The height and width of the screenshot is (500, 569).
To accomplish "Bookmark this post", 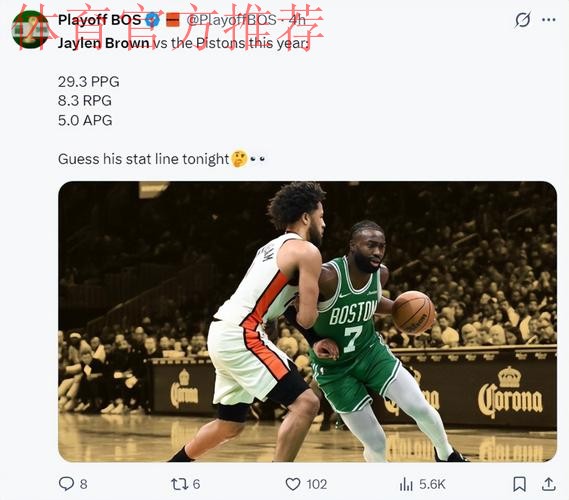I will click(x=519, y=484).
